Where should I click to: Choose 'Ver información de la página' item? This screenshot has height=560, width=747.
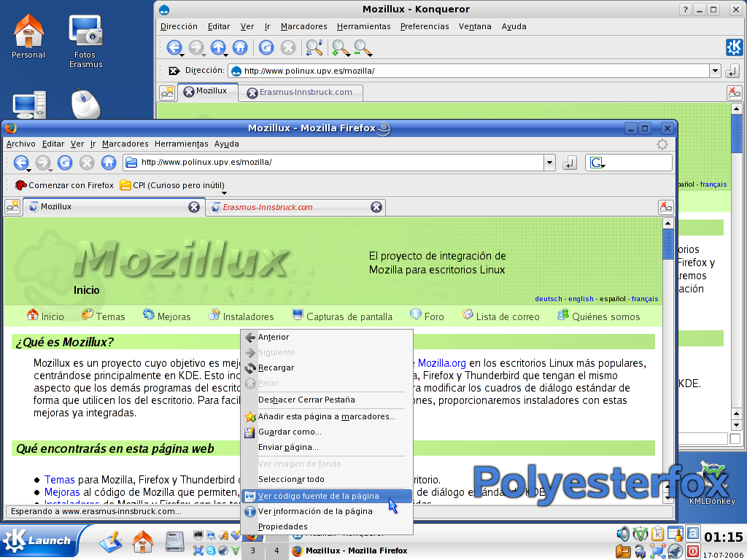(326, 511)
